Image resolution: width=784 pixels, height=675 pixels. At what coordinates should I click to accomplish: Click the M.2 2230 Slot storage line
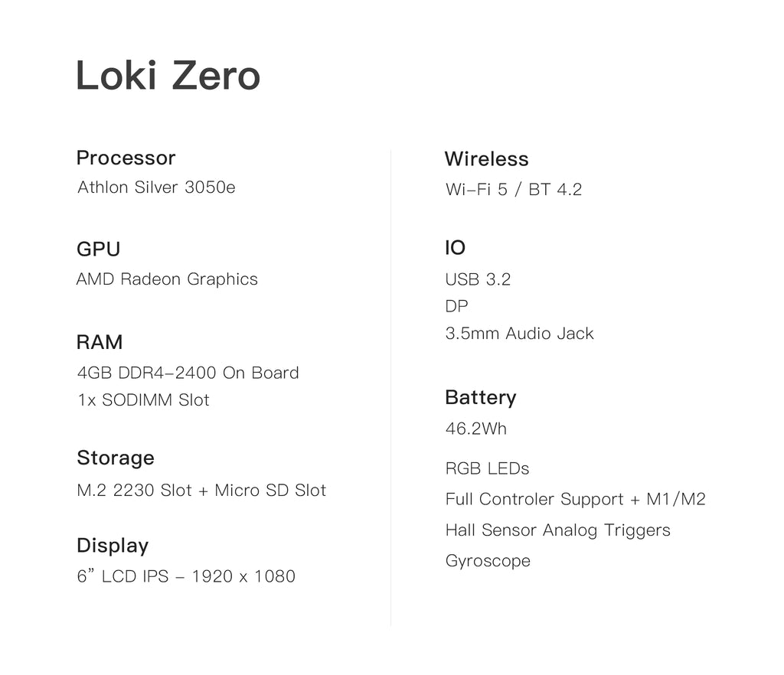201,490
